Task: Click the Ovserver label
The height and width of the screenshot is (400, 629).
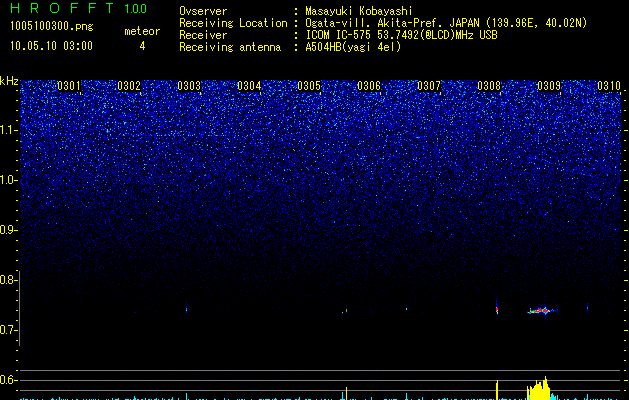Action: (x=203, y=11)
